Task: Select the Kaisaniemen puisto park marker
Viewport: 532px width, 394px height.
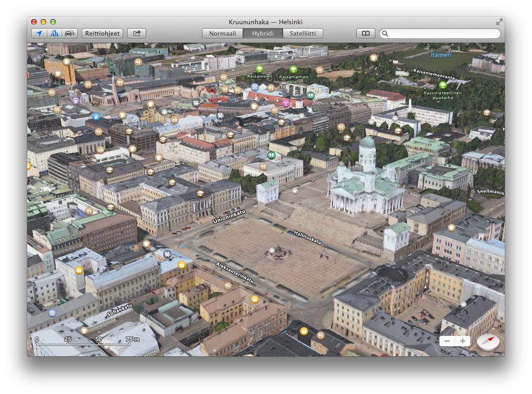Action: click(x=293, y=70)
